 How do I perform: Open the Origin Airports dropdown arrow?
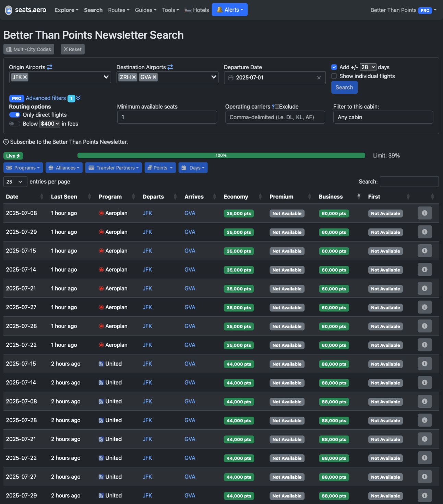tap(106, 77)
